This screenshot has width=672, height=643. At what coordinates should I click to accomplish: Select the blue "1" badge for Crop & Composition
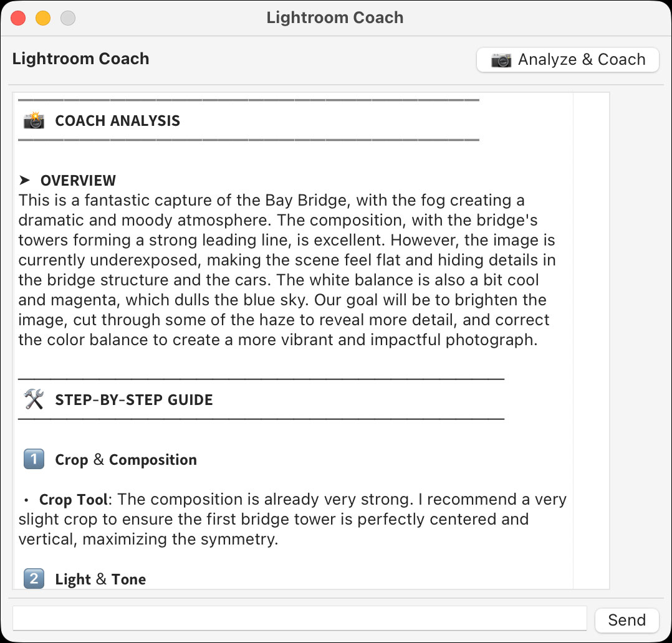coord(33,459)
